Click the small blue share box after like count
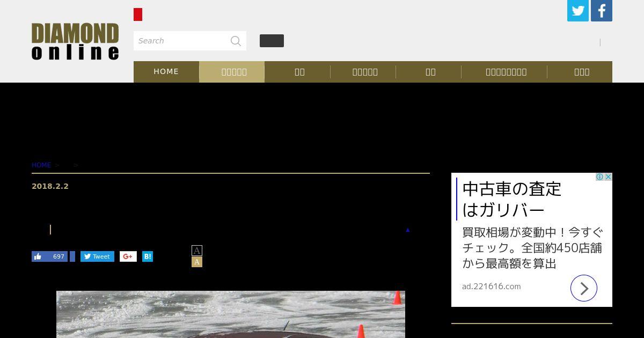This screenshot has width=644, height=338. coord(72,256)
